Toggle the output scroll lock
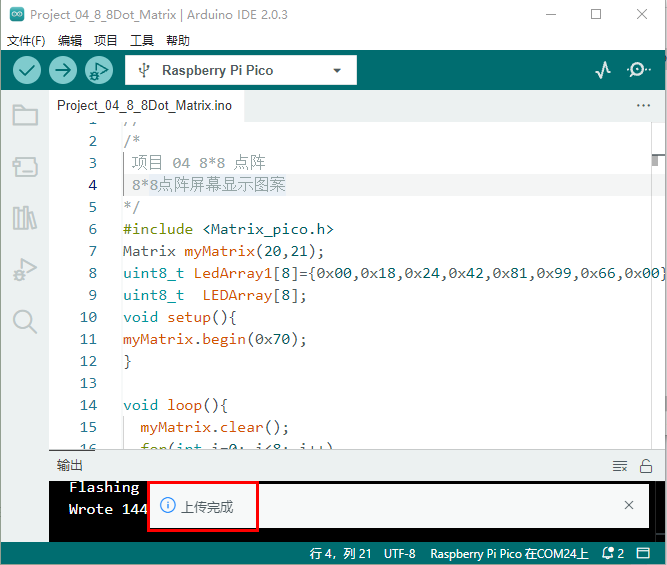Image resolution: width=667 pixels, height=565 pixels. [646, 466]
